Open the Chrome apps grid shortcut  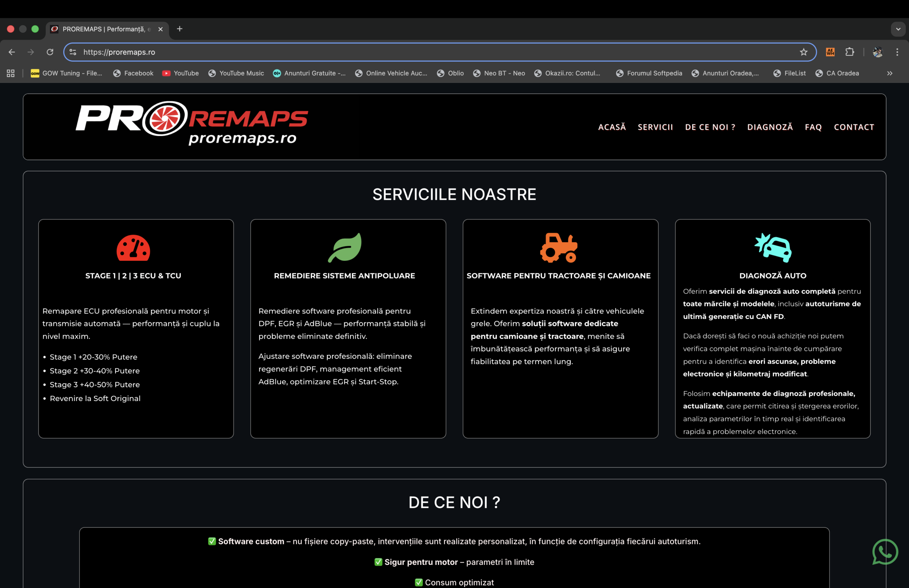pos(11,73)
